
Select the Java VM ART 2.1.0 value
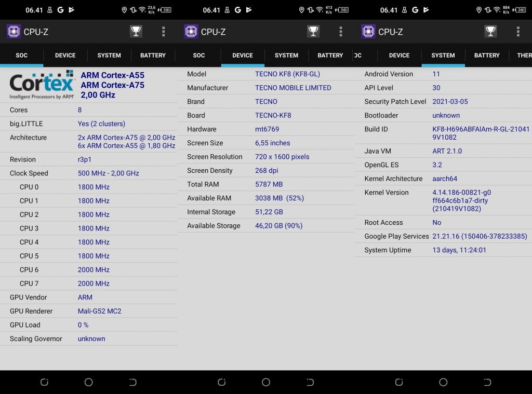pos(447,151)
